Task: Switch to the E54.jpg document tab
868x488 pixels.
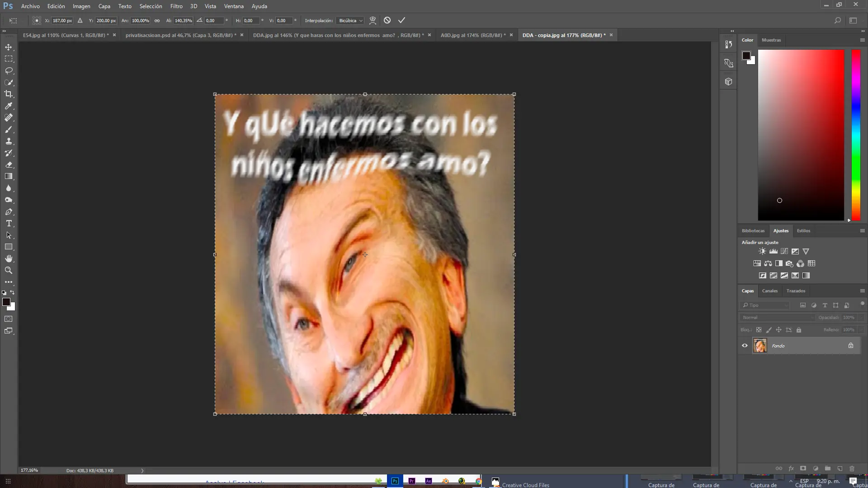Action: pos(66,35)
